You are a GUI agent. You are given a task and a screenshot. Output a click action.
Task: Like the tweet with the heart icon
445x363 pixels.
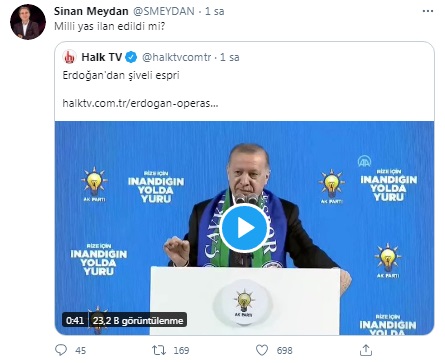[x=262, y=350]
